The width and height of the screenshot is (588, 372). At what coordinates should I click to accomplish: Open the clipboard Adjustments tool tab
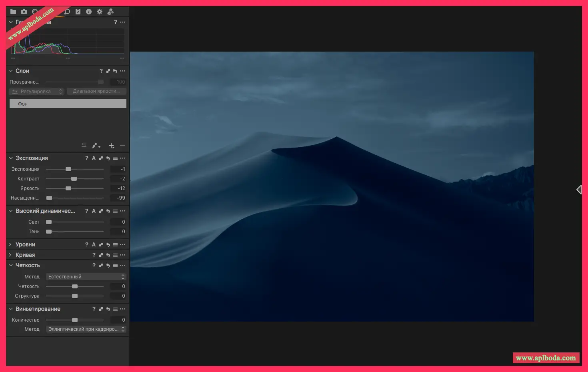78,12
